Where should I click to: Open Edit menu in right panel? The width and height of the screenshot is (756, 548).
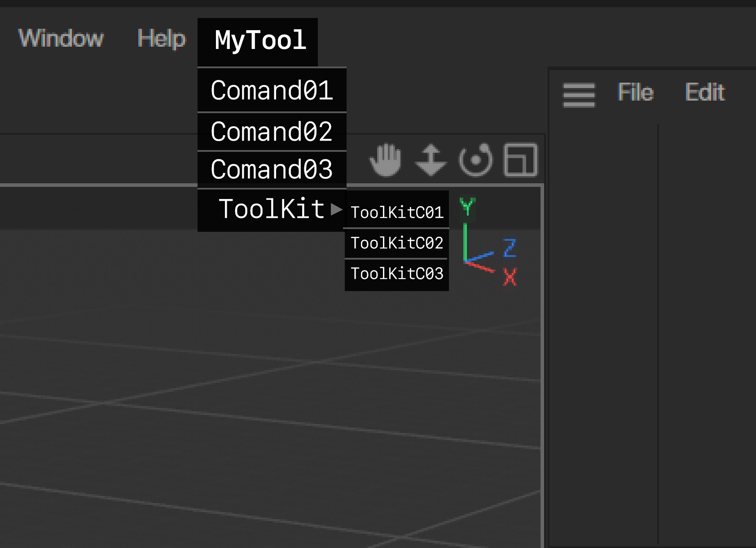(x=705, y=93)
